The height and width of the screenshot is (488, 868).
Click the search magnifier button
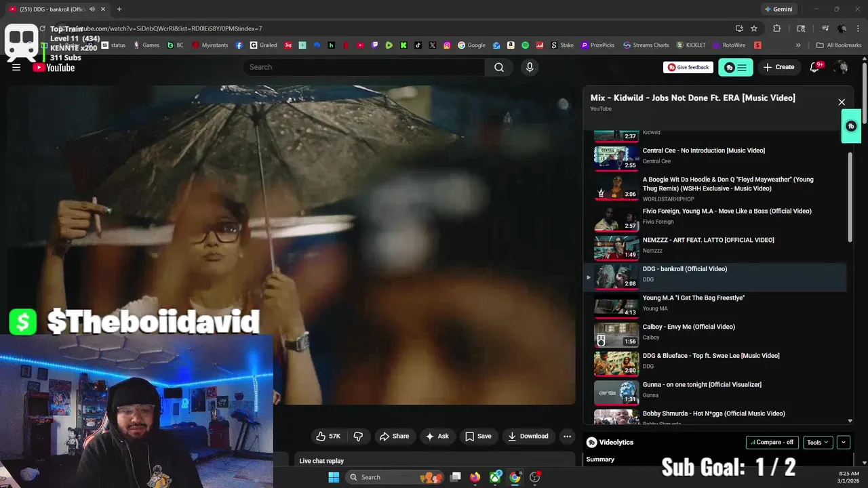coord(499,67)
